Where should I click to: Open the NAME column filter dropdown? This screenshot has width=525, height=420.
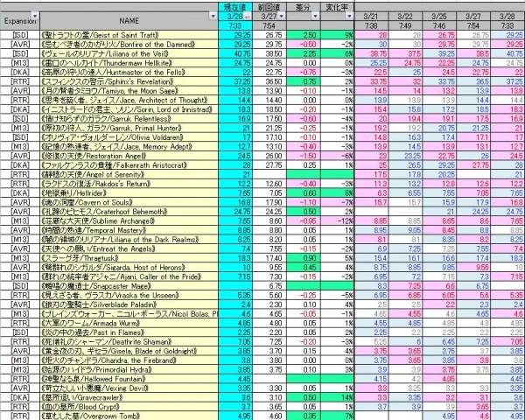pyautogui.click(x=213, y=16)
